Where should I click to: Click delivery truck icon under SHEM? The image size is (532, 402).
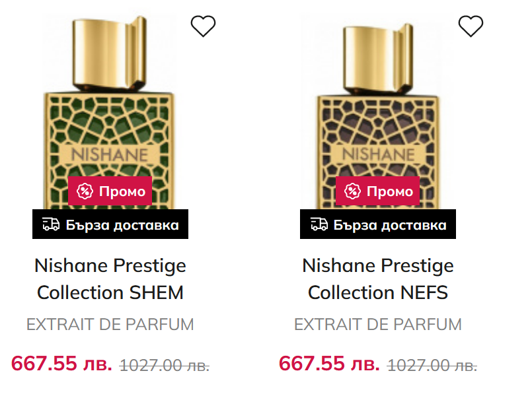pyautogui.click(x=50, y=224)
